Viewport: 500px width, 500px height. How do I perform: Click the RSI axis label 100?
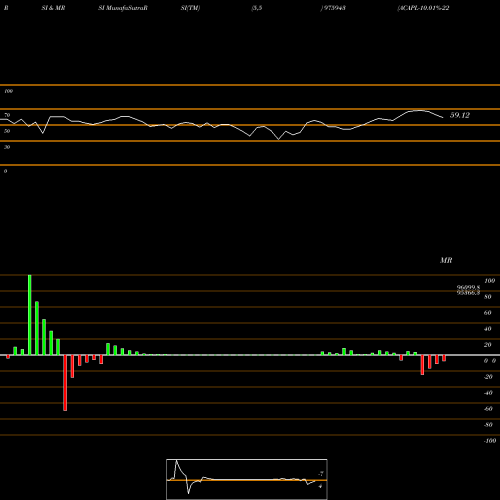(x=8, y=91)
